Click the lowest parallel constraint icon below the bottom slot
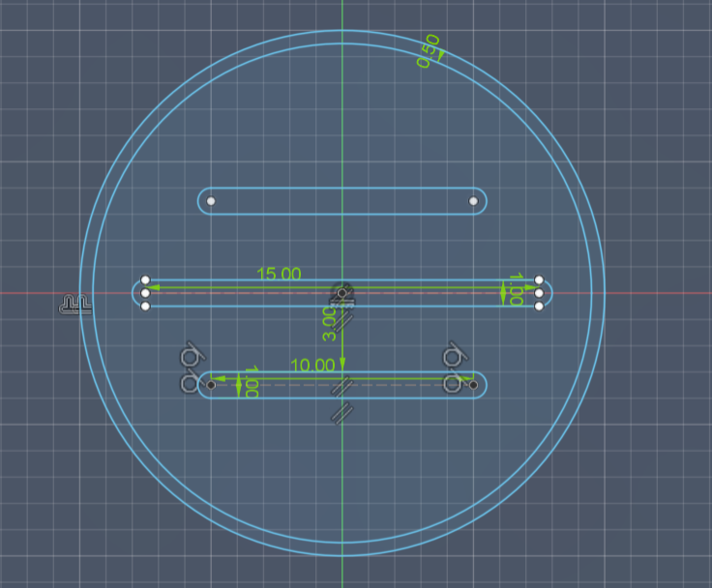This screenshot has width=712, height=588. (x=341, y=414)
